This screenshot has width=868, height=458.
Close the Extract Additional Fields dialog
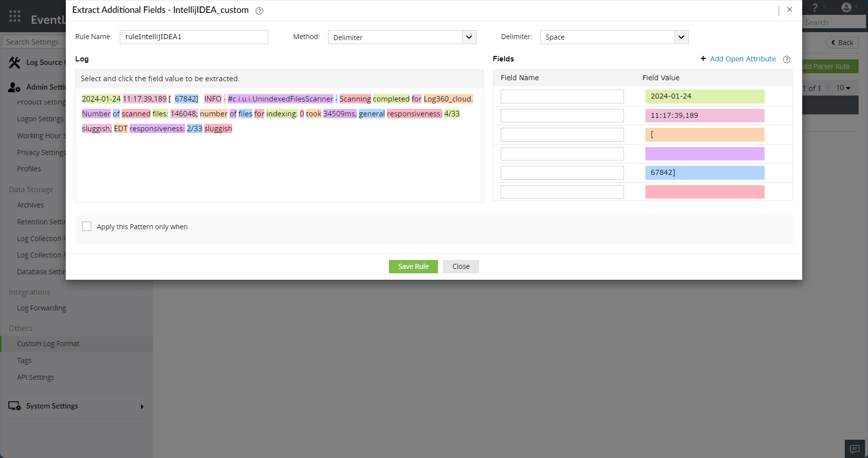point(790,9)
